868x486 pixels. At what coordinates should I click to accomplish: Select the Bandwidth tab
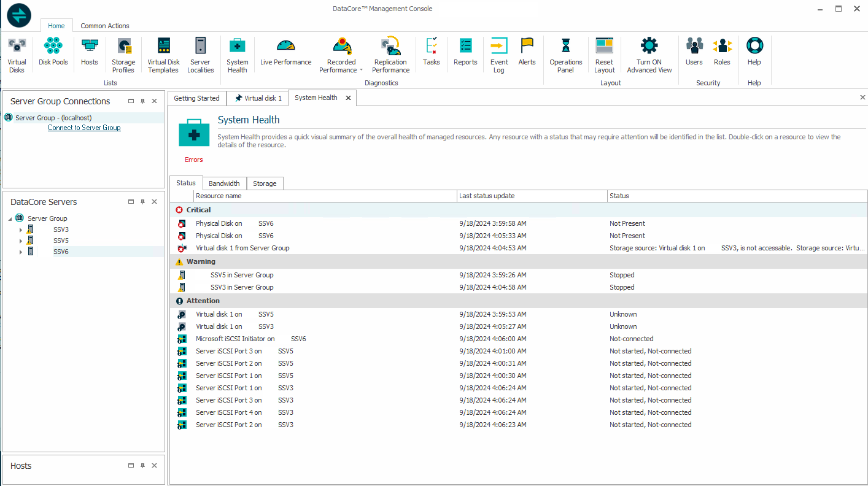coord(224,183)
